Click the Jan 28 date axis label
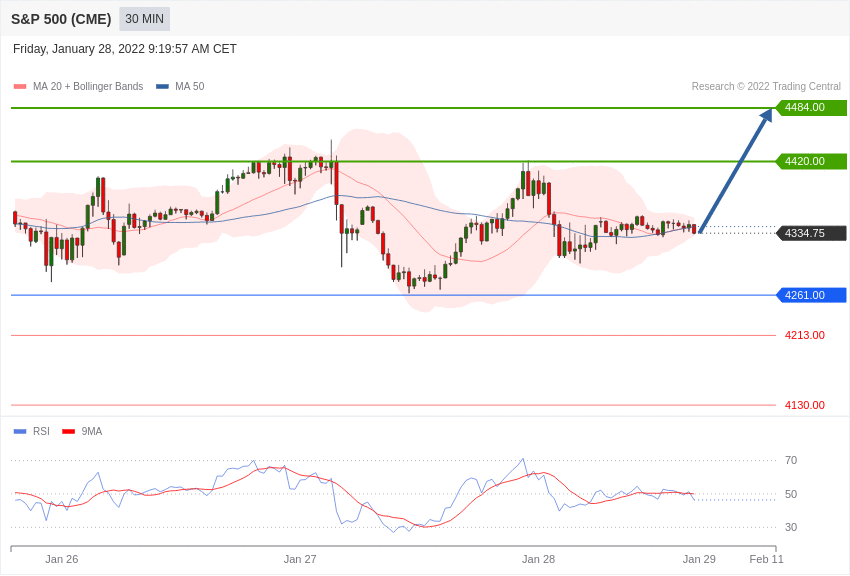 (538, 559)
